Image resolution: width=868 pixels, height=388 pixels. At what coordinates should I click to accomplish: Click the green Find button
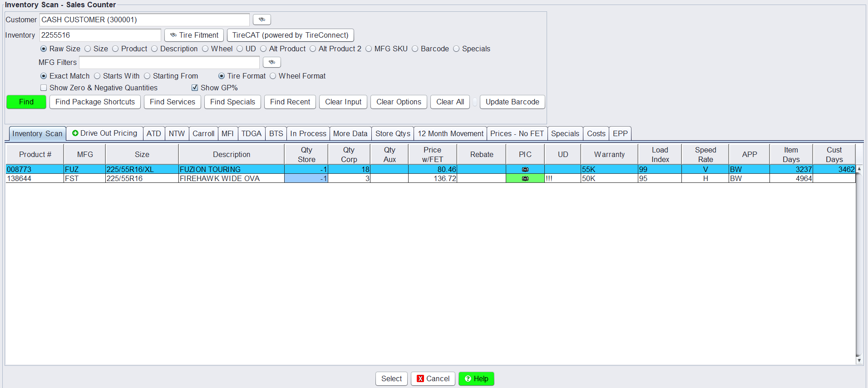26,102
